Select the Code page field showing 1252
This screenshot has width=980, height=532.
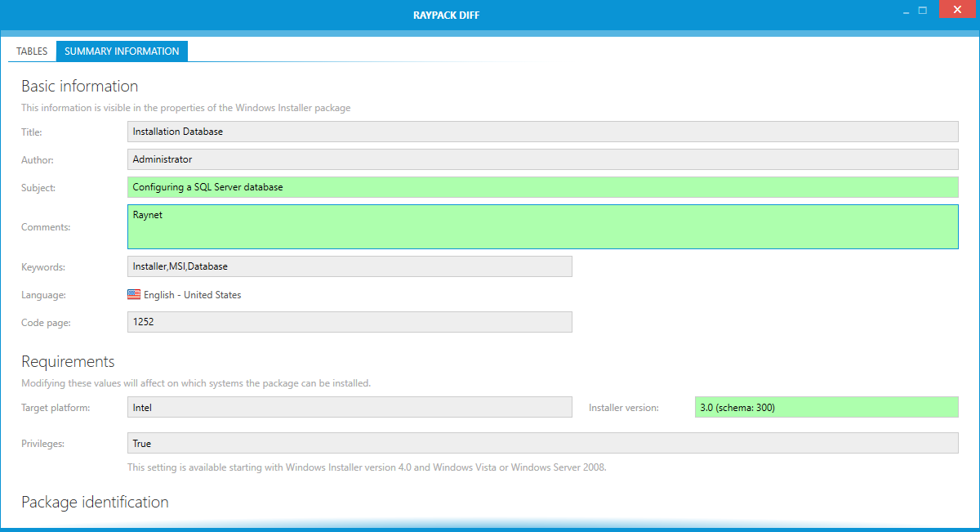350,322
